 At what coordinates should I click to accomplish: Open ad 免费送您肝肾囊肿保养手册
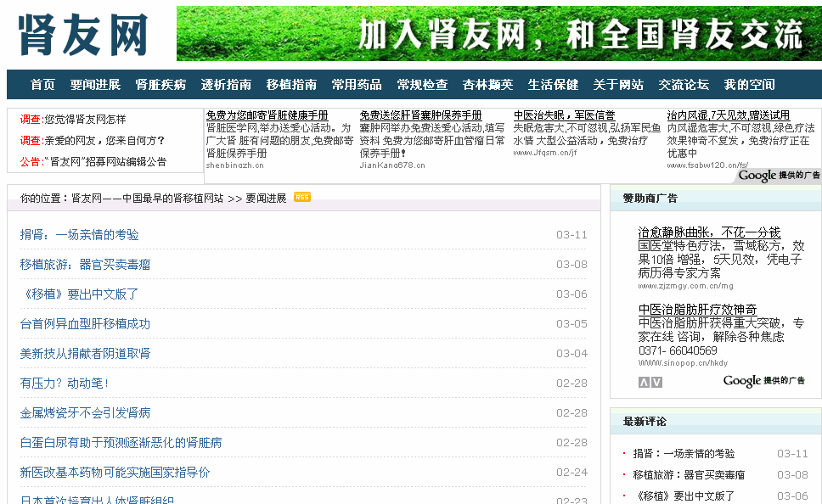(420, 115)
